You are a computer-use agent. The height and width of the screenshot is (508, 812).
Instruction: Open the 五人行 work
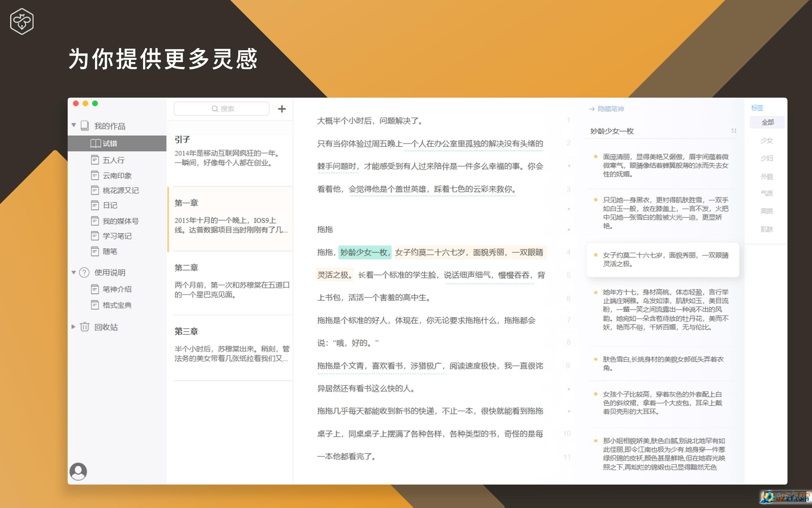point(113,160)
